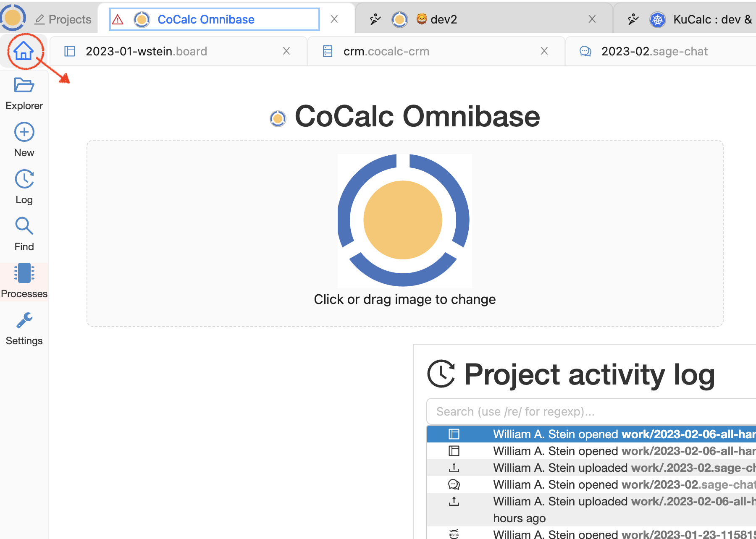Switch to 2023-02.sage-chat file tab
Screen dimensions: 756x539
click(654, 51)
